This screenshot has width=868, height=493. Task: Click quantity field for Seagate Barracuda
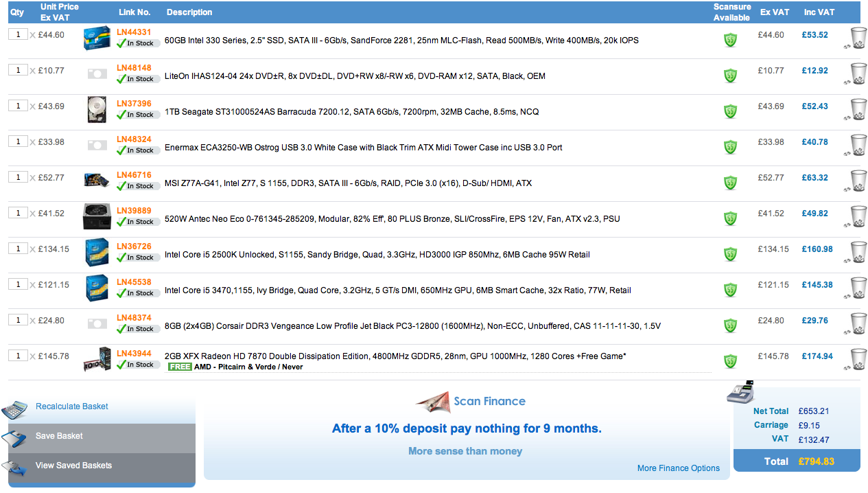coord(18,106)
